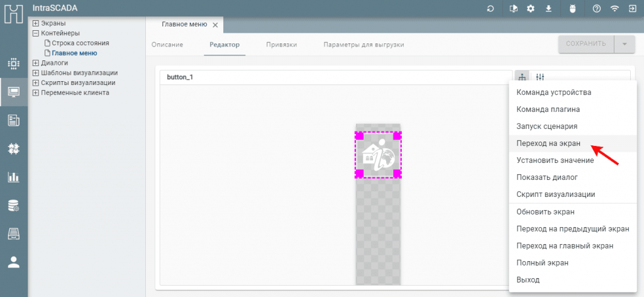Screen dimensions: 644x297
Task: Click the Экраны tree label
Action: 53,23
